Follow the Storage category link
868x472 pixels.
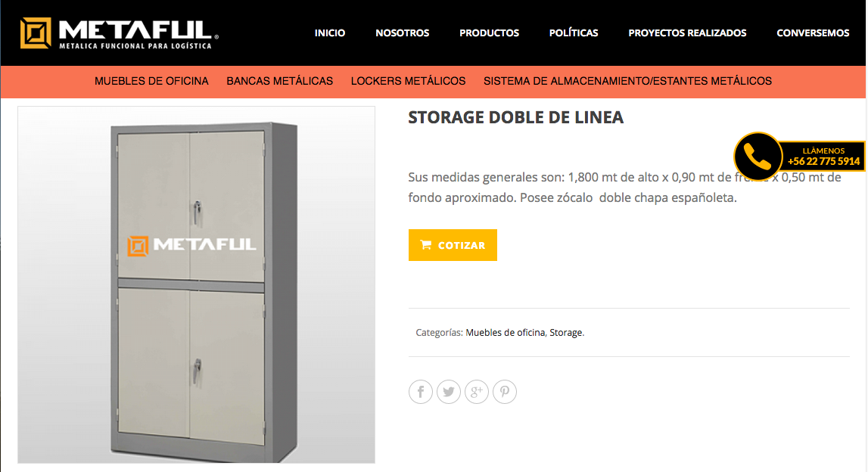[566, 333]
